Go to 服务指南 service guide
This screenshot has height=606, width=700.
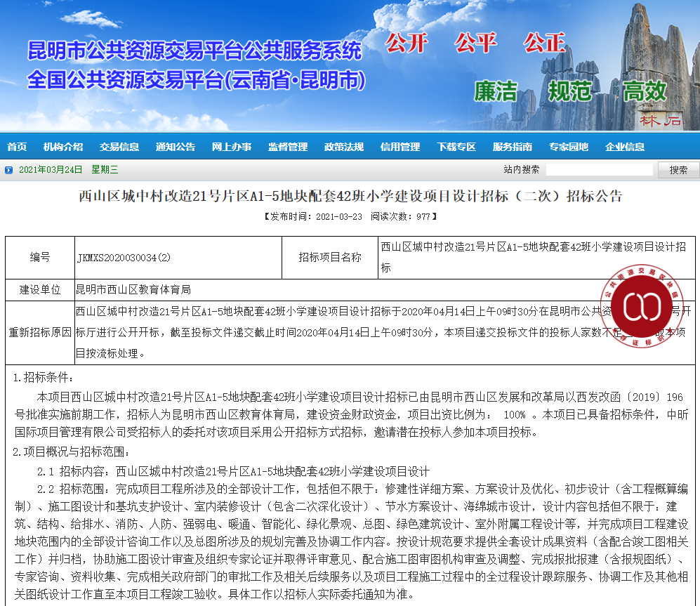513,147
